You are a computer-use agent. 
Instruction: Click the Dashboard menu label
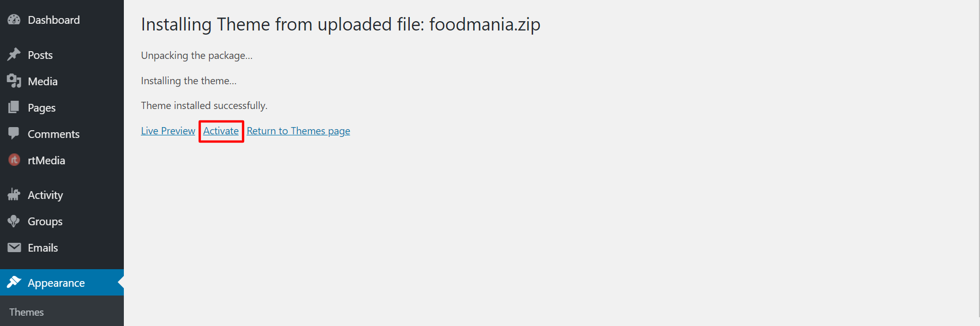[54, 20]
